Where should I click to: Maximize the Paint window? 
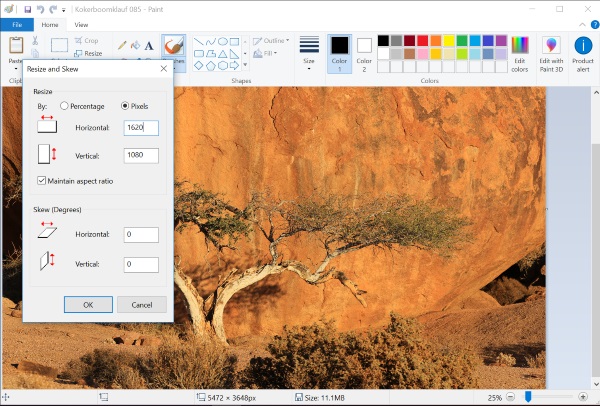tap(559, 9)
